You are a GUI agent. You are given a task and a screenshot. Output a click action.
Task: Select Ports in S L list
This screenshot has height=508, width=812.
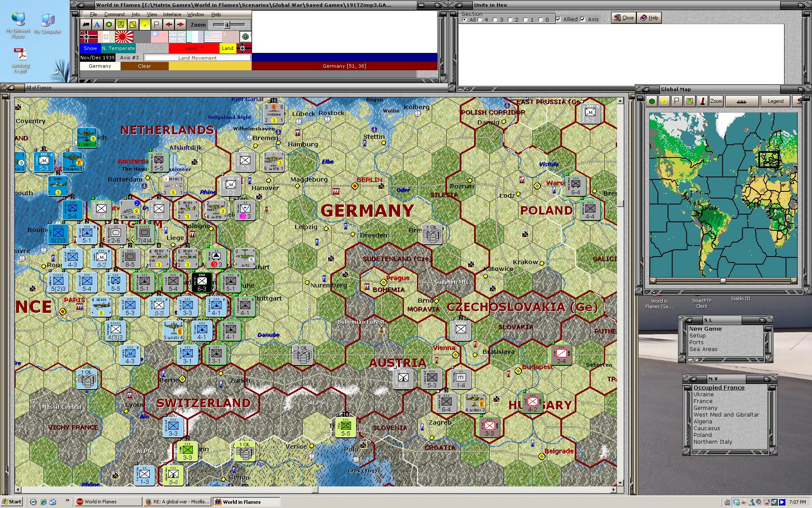tap(697, 342)
